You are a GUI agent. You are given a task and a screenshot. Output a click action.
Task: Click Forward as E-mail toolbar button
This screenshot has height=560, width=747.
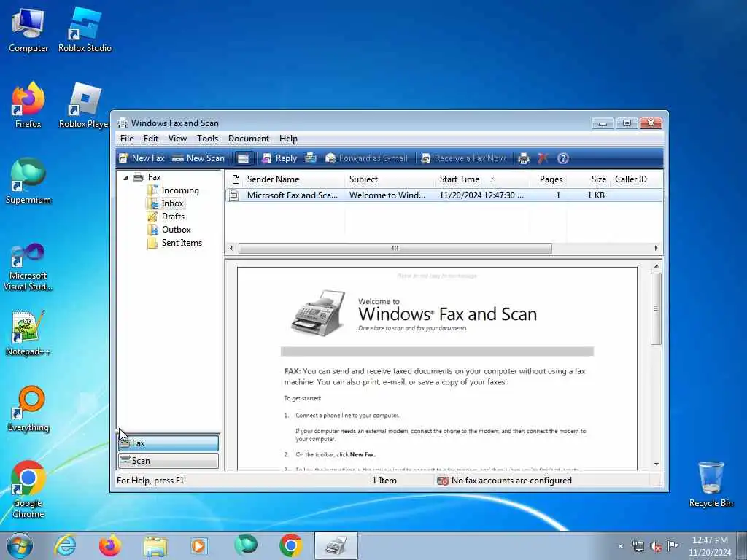366,158
